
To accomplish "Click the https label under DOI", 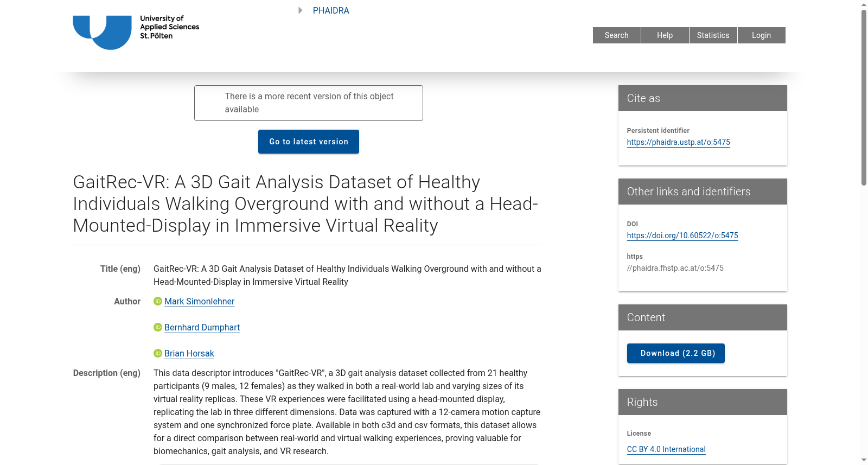I will click(635, 257).
